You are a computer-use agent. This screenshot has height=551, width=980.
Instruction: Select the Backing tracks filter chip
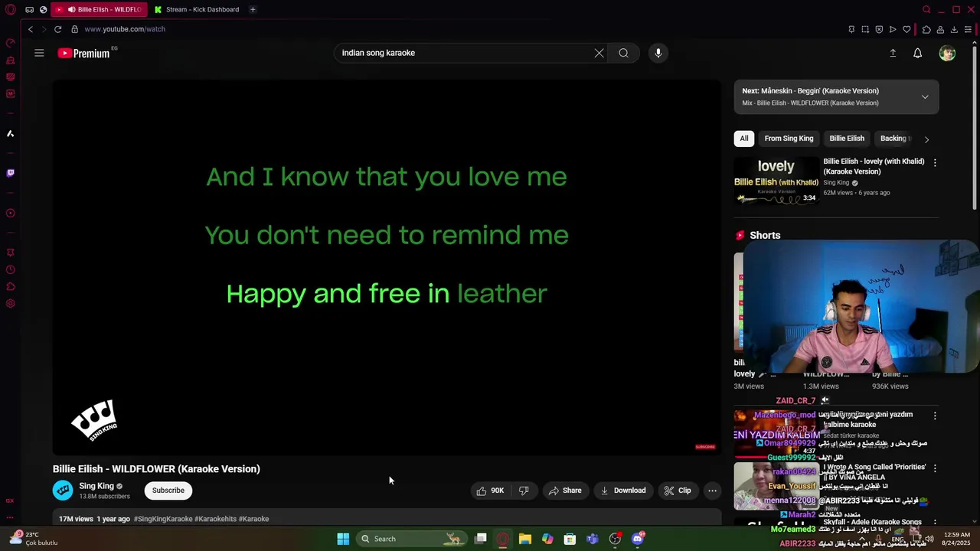pos(894,139)
